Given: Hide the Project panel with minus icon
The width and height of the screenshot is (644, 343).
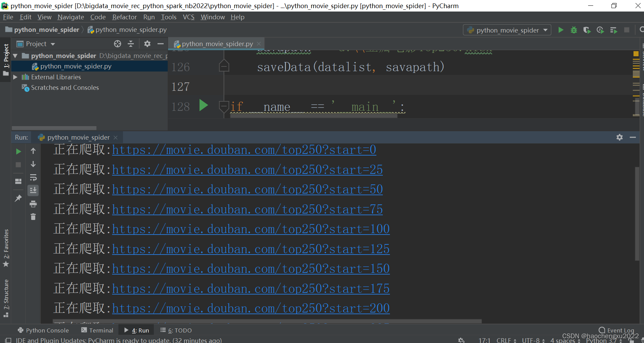Looking at the screenshot, I should [161, 44].
